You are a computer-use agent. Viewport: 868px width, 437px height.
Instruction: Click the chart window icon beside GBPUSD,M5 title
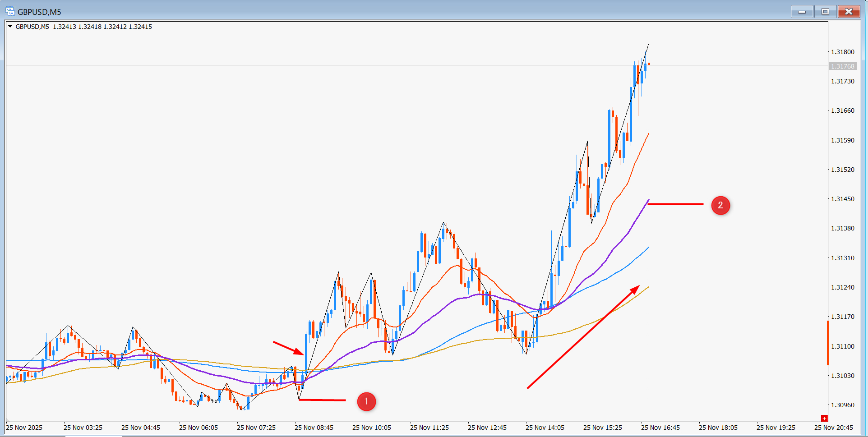[10, 12]
